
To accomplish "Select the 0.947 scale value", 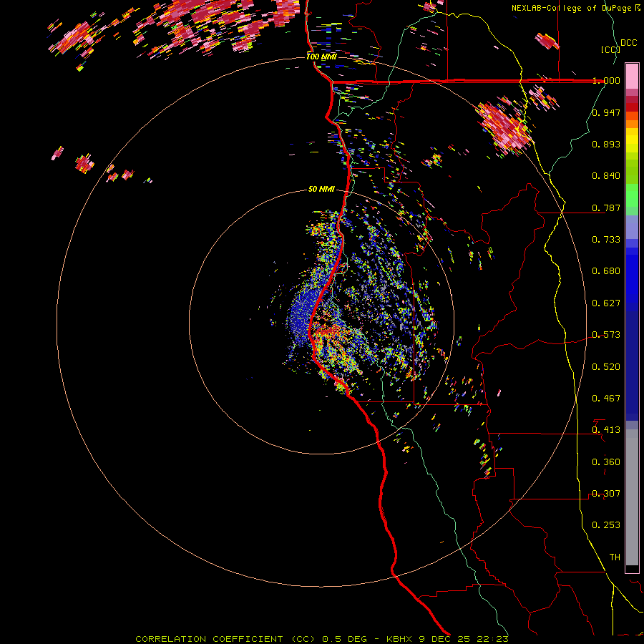I will point(606,112).
